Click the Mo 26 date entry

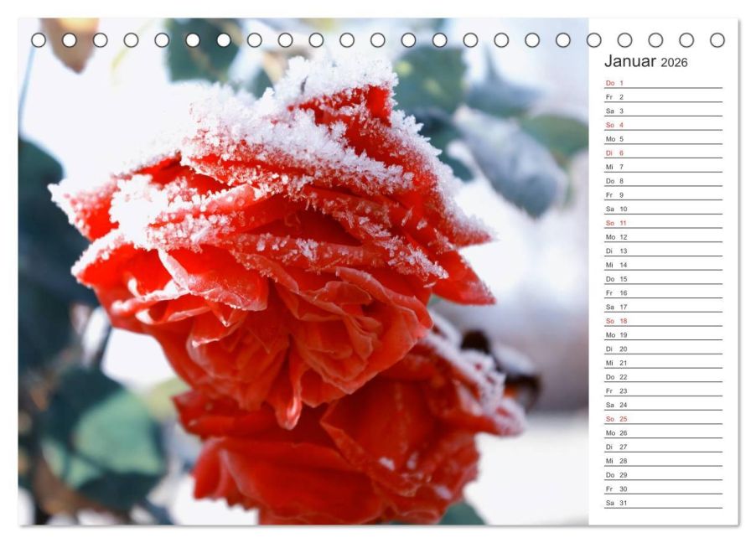(x=664, y=432)
